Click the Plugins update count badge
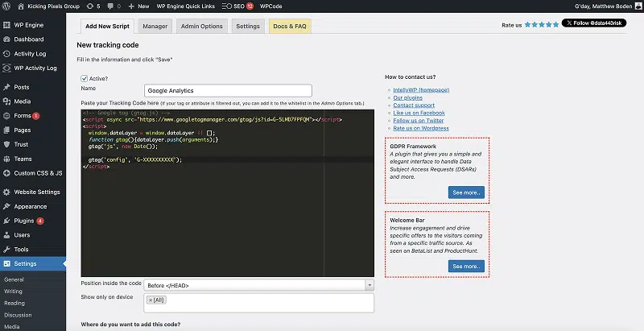The image size is (644, 331). [x=40, y=221]
